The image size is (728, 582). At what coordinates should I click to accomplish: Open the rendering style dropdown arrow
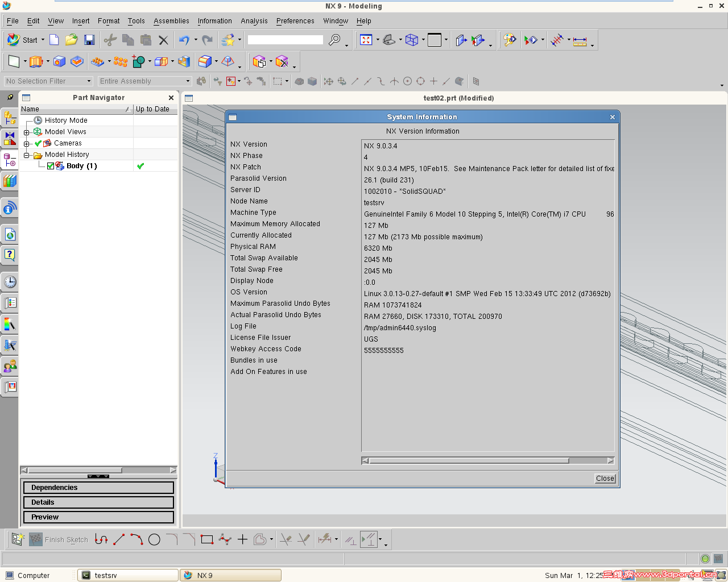pyautogui.click(x=423, y=40)
